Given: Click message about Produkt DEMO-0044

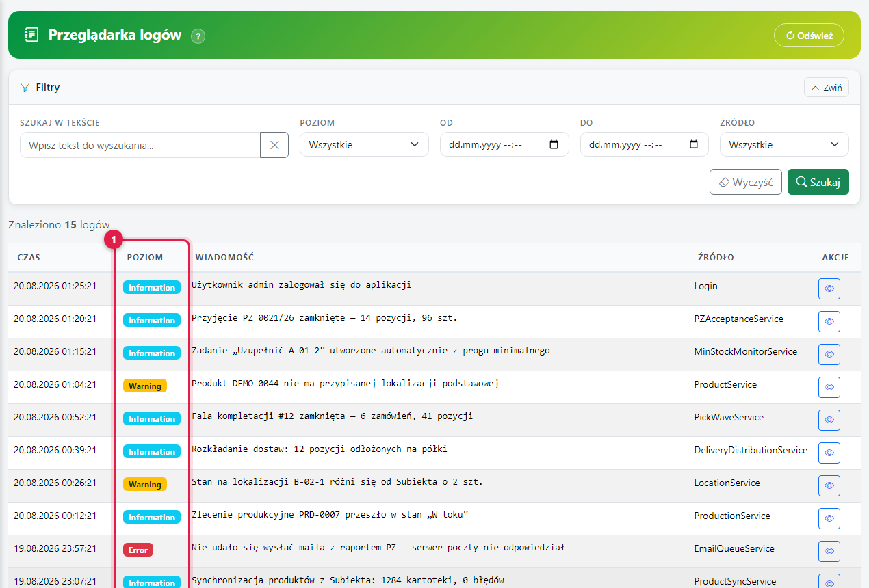Looking at the screenshot, I should pyautogui.click(x=345, y=384).
